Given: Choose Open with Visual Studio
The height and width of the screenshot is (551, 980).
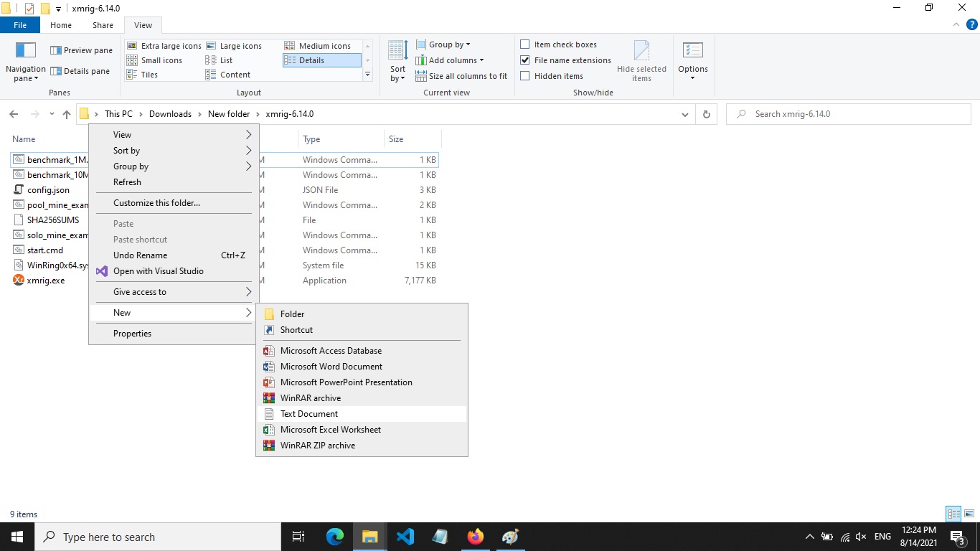Looking at the screenshot, I should [173, 271].
